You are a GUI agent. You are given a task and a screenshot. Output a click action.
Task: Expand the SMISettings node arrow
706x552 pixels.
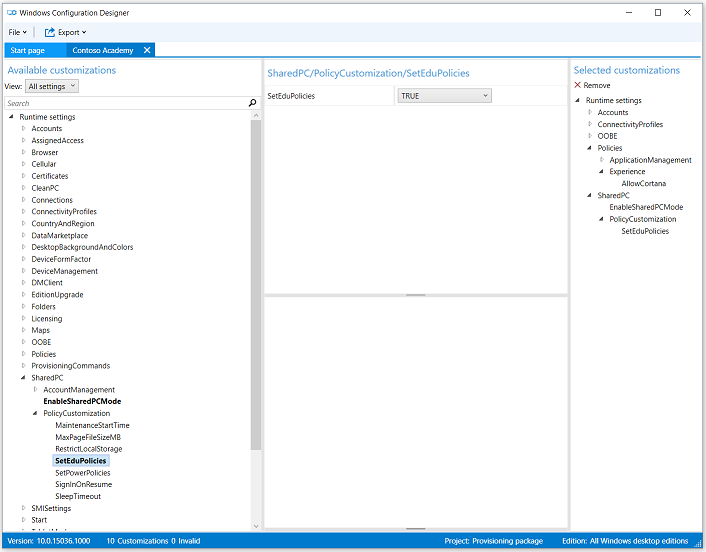click(23, 508)
